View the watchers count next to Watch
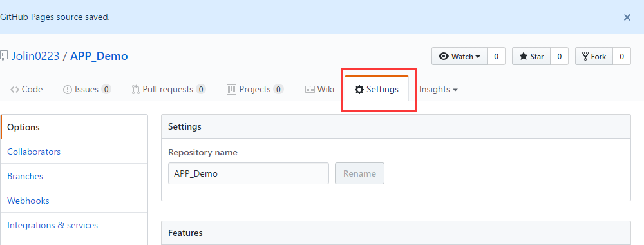The height and width of the screenshot is (245, 644). 496,56
